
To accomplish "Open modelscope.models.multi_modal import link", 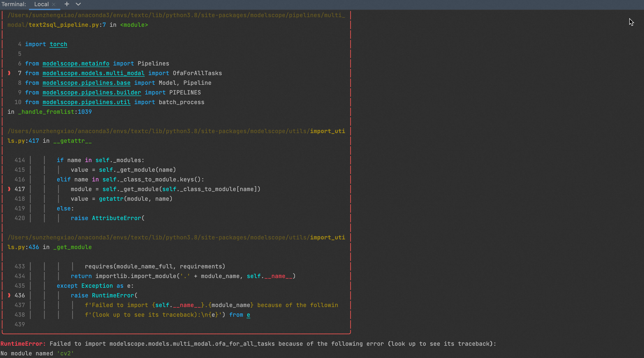I will (93, 73).
